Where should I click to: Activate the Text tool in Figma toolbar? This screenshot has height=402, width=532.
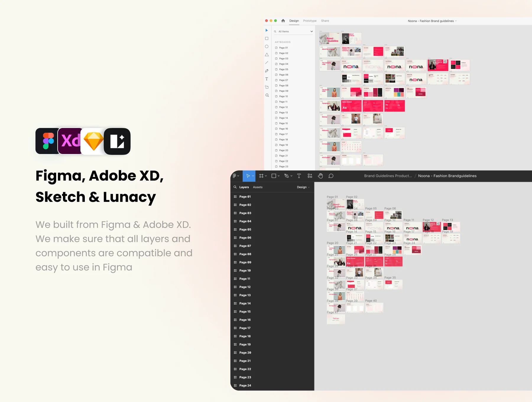click(x=299, y=176)
